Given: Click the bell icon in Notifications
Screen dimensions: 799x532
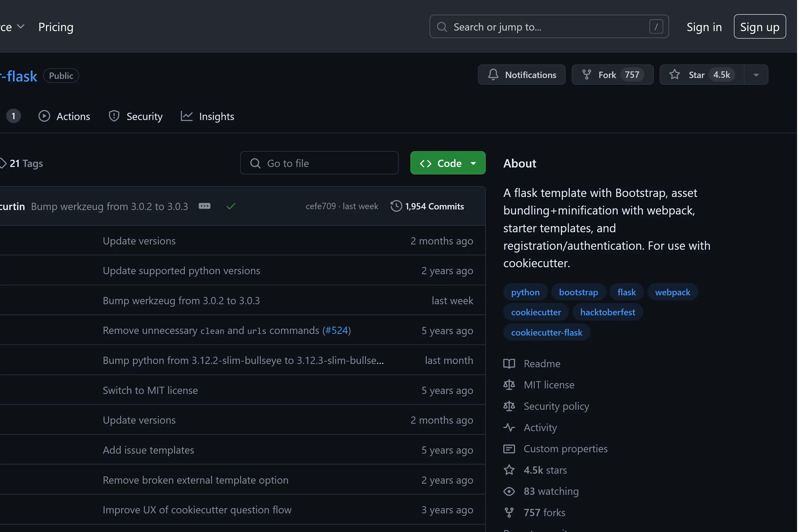Looking at the screenshot, I should point(493,75).
